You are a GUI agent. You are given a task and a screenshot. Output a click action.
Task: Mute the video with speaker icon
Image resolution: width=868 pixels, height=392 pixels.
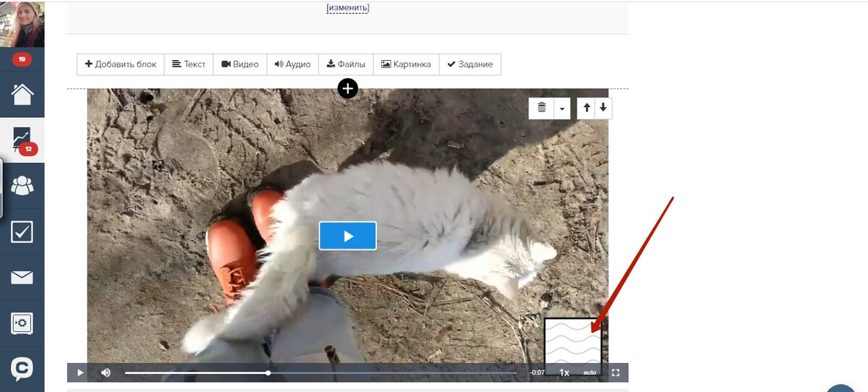(x=106, y=372)
